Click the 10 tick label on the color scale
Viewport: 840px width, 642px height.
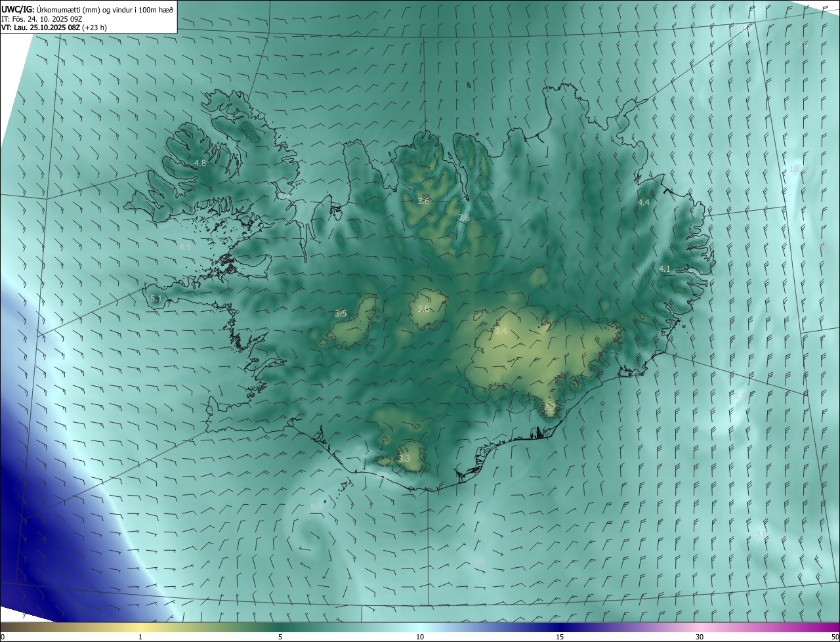pos(420,637)
